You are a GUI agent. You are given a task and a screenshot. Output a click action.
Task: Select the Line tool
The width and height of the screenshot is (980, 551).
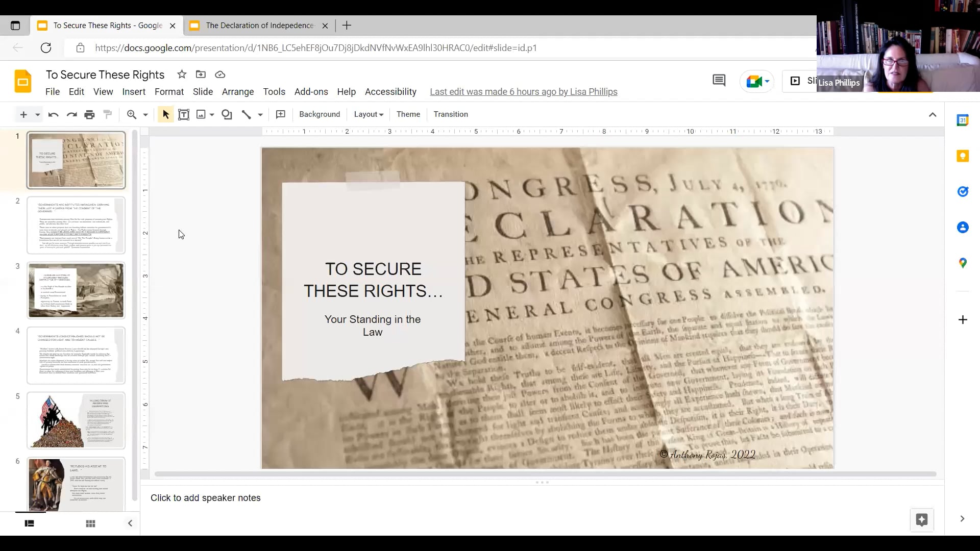[x=247, y=114]
